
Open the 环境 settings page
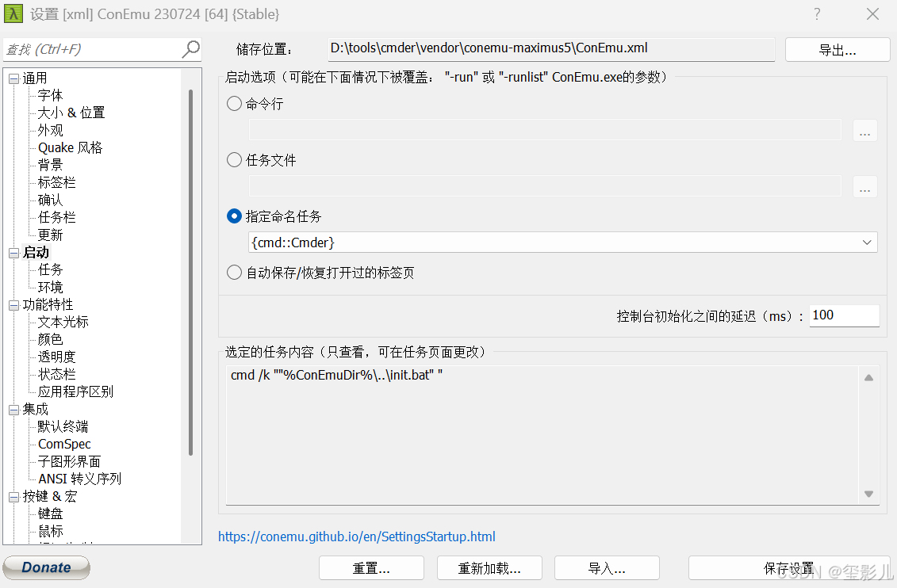pyautogui.click(x=50, y=287)
